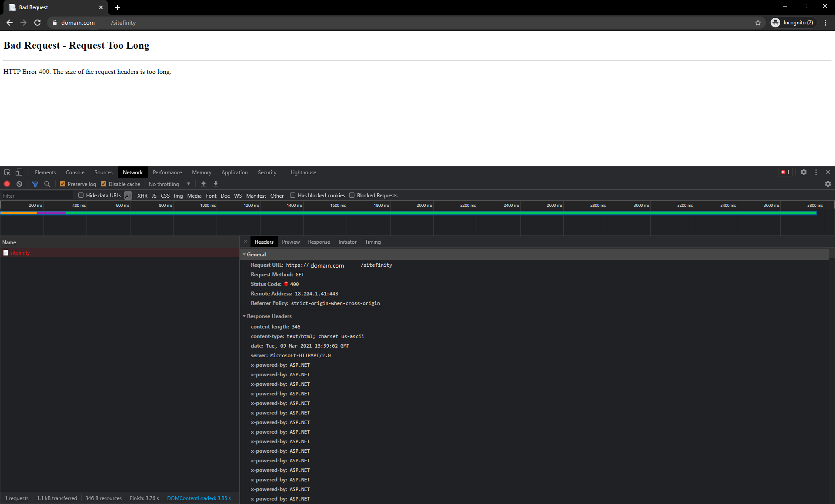Click the error counter badge
The image size is (835, 504).
785,172
